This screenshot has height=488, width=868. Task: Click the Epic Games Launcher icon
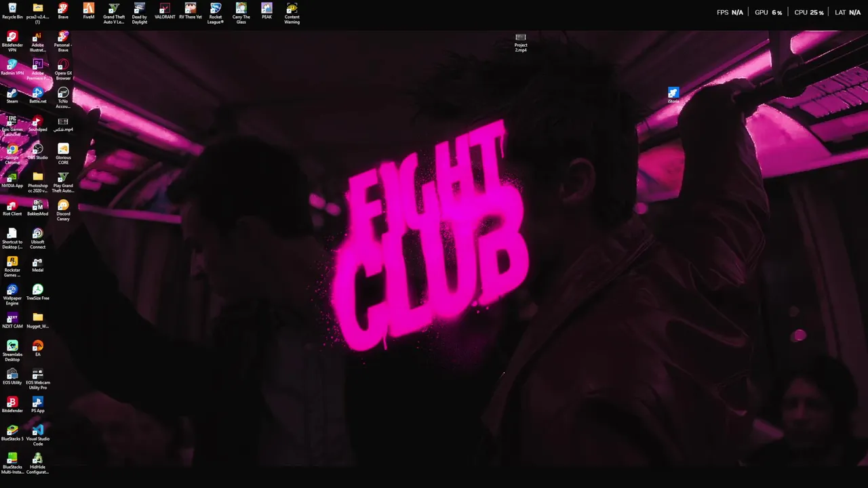tap(12, 126)
